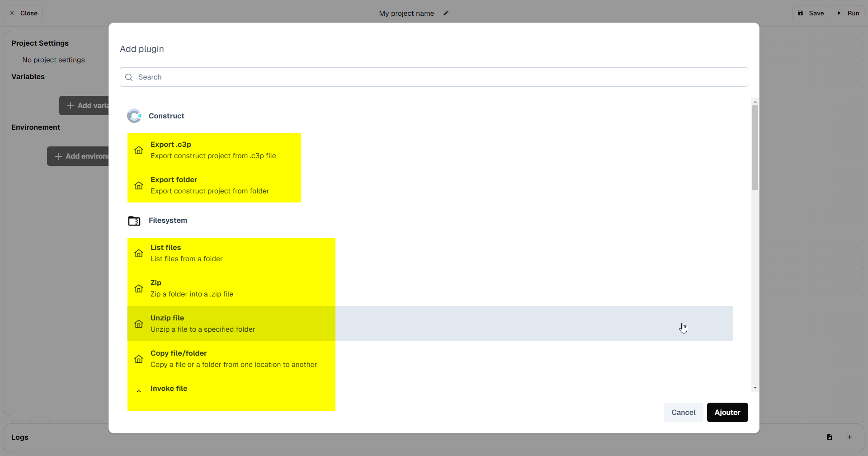Click the Construct logo icon

pyautogui.click(x=134, y=116)
